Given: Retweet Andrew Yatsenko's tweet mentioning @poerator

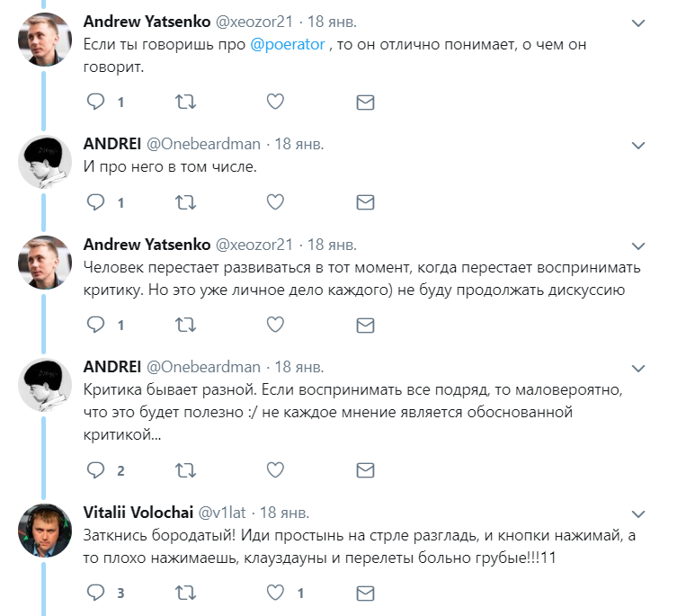Looking at the screenshot, I should click(x=185, y=102).
